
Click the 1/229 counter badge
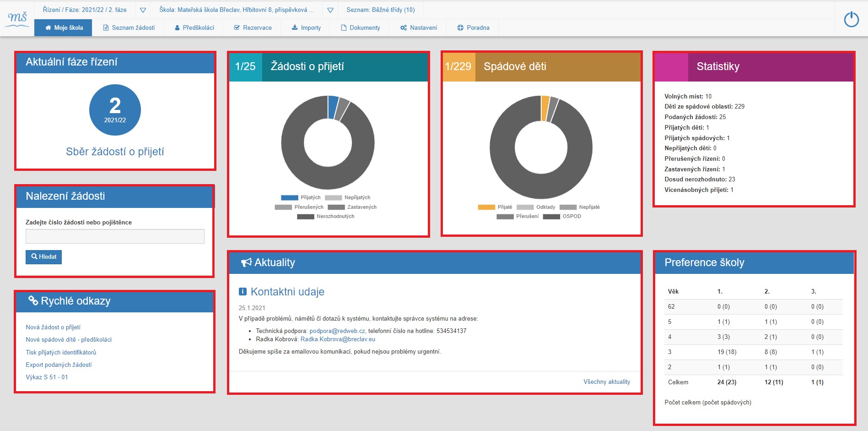(458, 66)
